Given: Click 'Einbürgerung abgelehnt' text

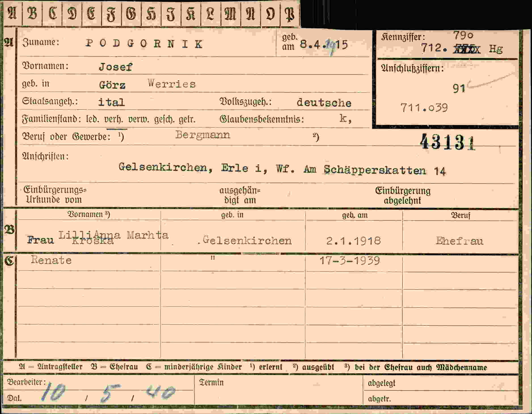Looking at the screenshot, I should coord(403,195).
